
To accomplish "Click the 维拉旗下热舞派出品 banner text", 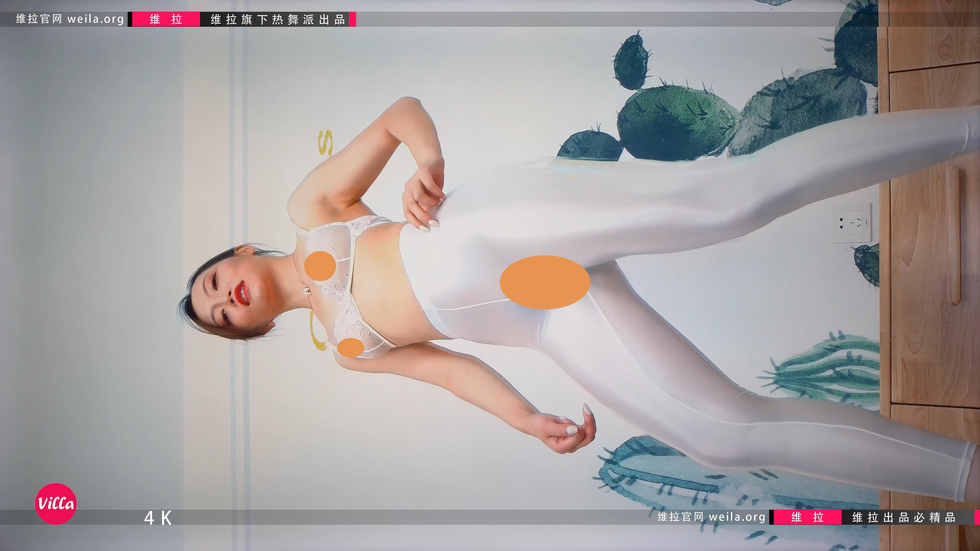I will point(277,19).
